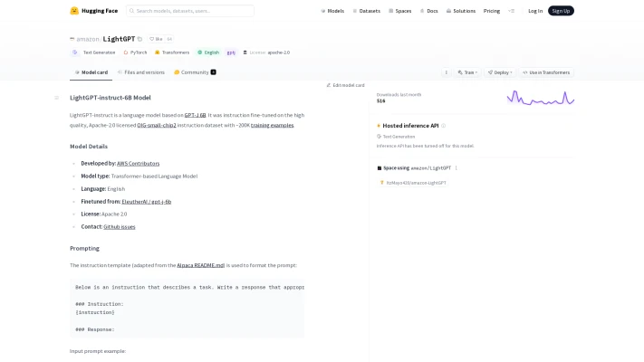Open the Alpaca README.md link

200,265
